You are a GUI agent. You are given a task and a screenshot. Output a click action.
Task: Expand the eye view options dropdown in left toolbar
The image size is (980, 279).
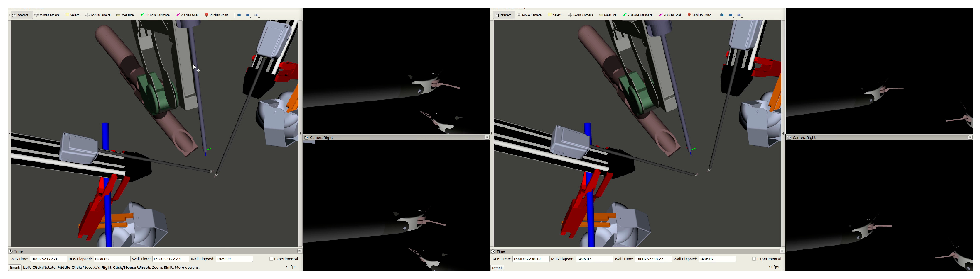click(x=257, y=15)
